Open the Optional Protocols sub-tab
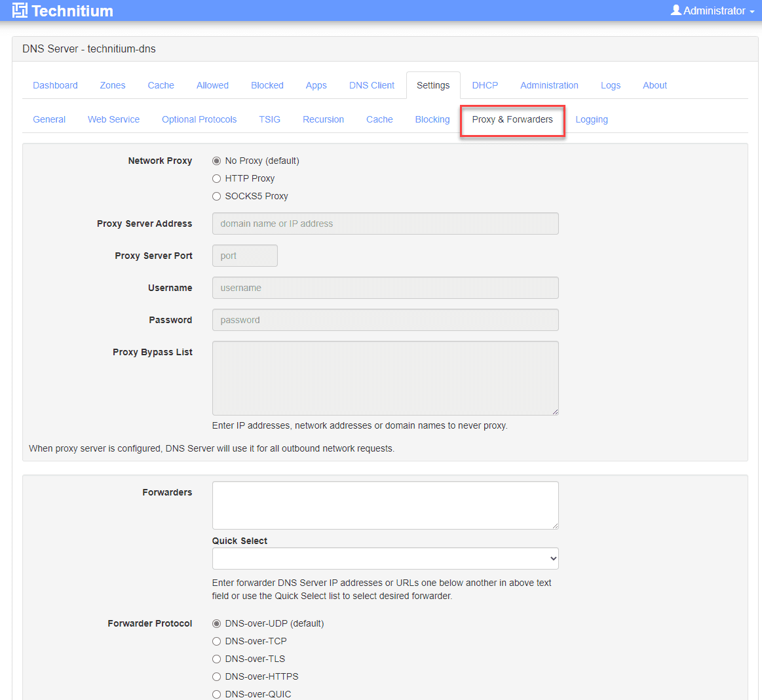This screenshot has width=762, height=700. point(199,119)
